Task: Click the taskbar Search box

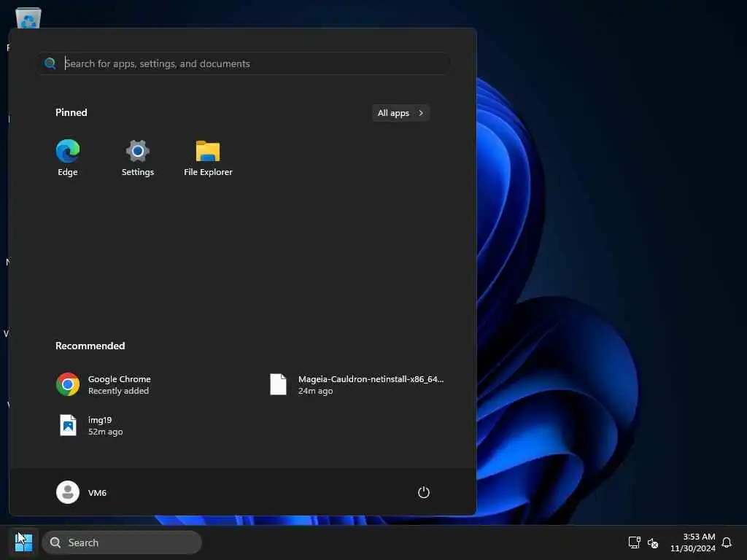Action: coord(122,542)
